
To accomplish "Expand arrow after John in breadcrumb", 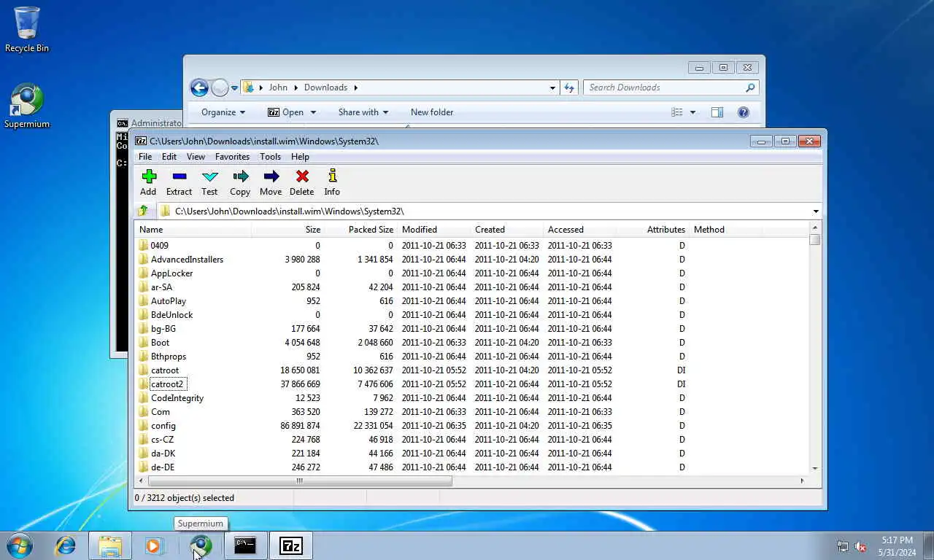I will [296, 87].
